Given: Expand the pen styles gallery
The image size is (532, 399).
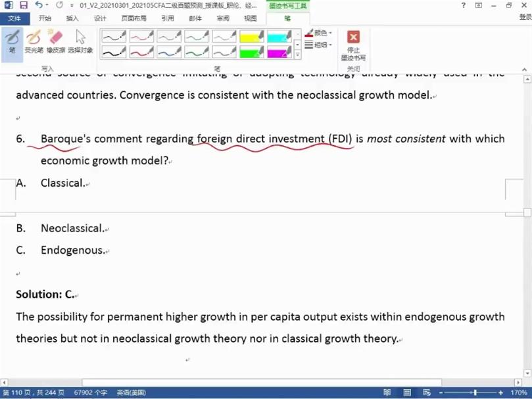Looking at the screenshot, I should click(297, 55).
